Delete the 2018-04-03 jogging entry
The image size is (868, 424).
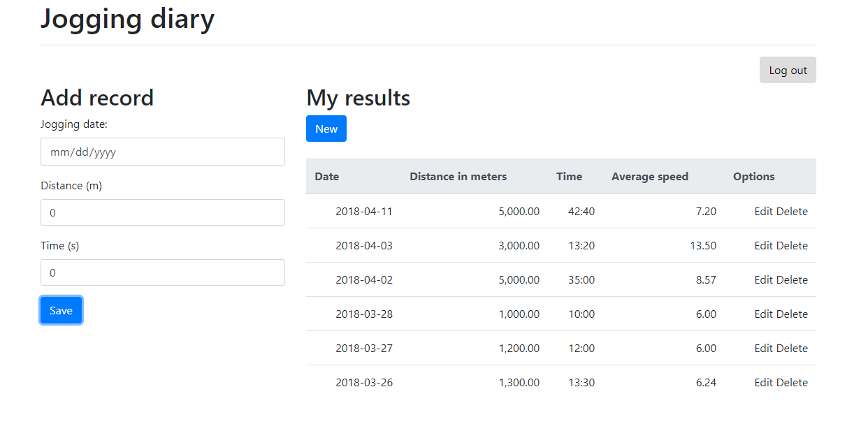click(792, 246)
